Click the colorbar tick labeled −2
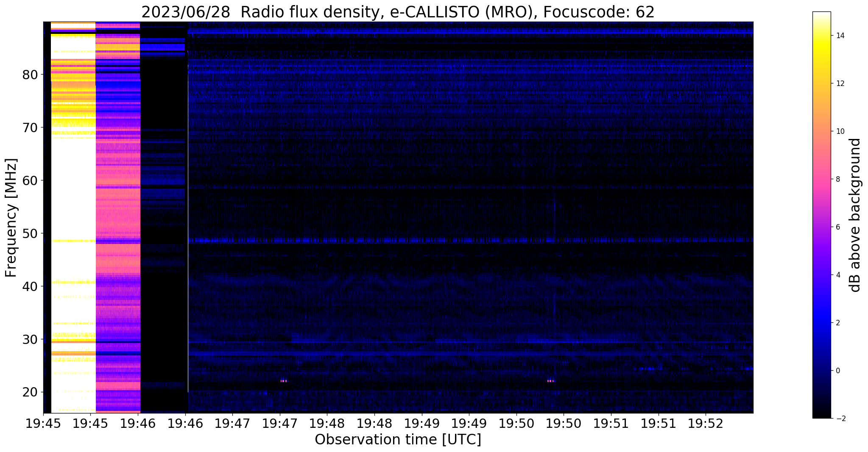 840,419
